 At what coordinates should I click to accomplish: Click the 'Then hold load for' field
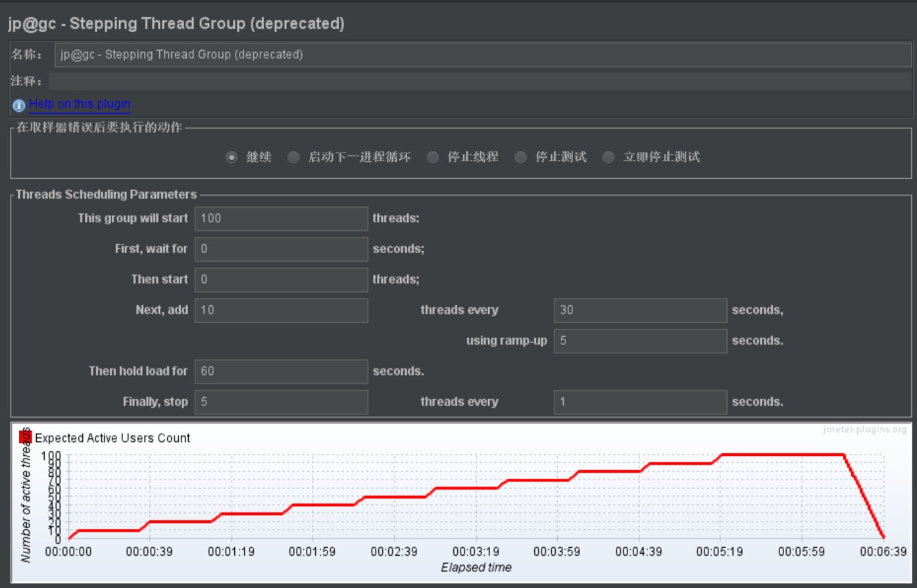(281, 372)
